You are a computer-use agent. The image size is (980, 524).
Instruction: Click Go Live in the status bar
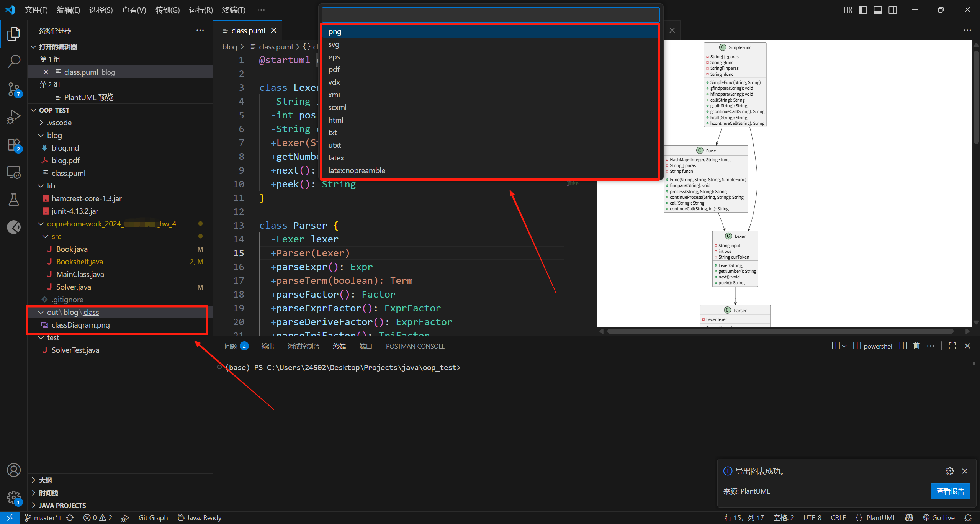[x=939, y=518]
